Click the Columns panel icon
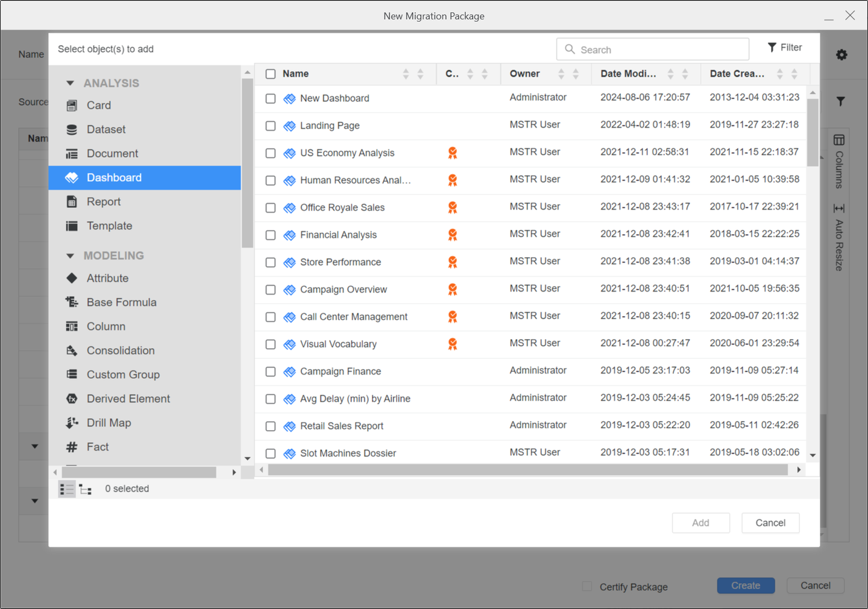This screenshot has height=609, width=868. [838, 140]
